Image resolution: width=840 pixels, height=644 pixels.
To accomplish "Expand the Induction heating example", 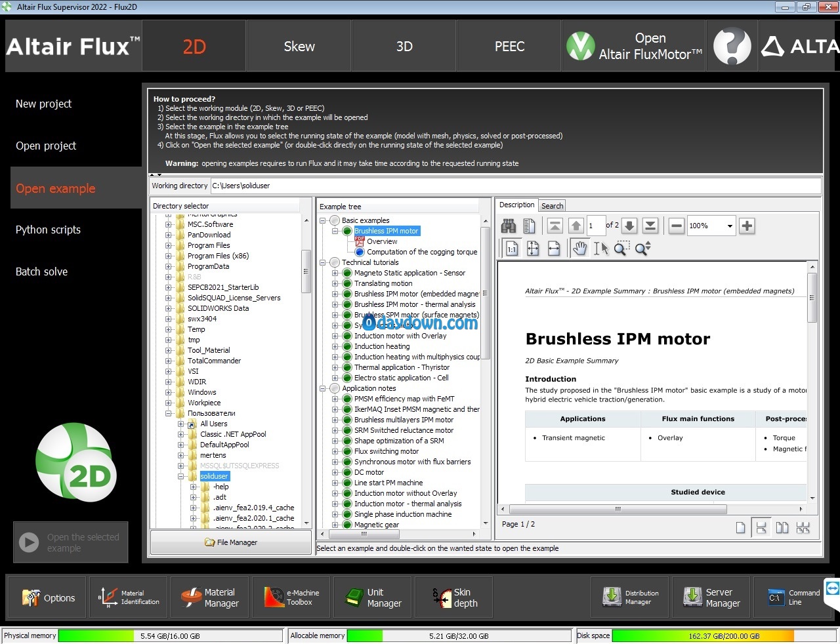I will click(x=335, y=346).
